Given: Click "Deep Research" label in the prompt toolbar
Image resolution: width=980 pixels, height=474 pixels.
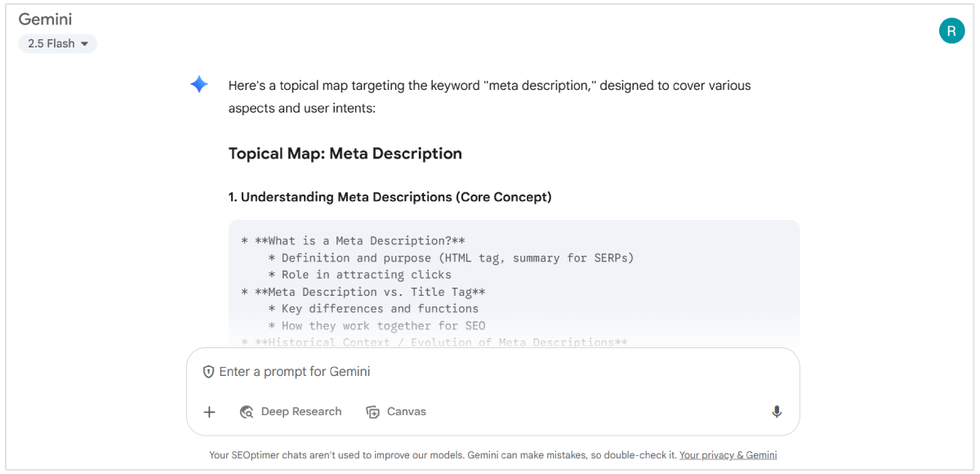Looking at the screenshot, I should coord(301,411).
